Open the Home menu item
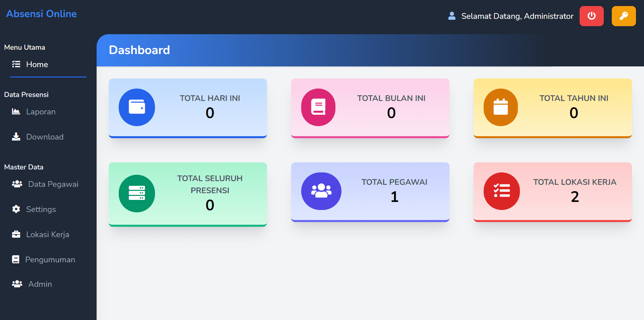Screen dimensions: 644x320 pyautogui.click(x=37, y=64)
